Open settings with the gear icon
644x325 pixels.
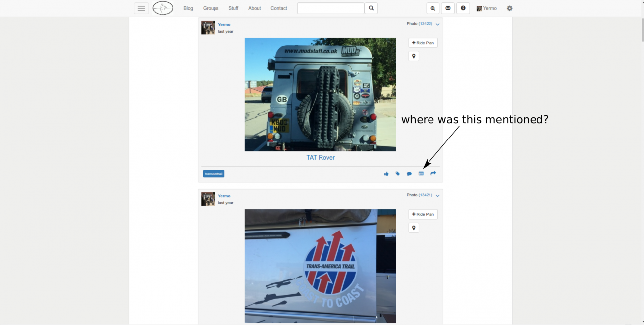point(509,8)
